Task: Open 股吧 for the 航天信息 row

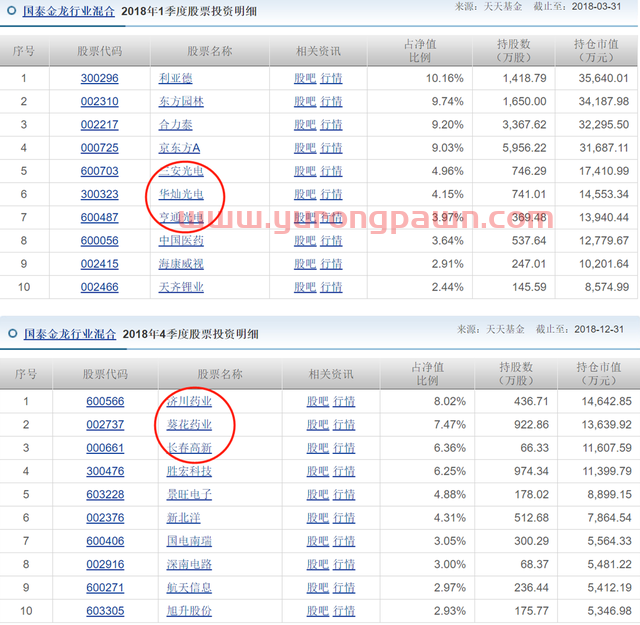Action: 318,587
